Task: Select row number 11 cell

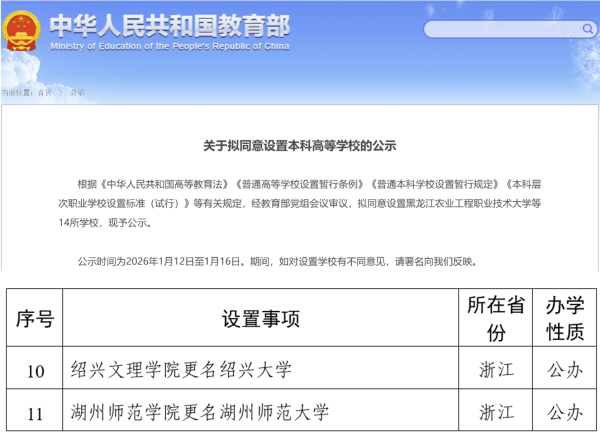Action: 35,412
